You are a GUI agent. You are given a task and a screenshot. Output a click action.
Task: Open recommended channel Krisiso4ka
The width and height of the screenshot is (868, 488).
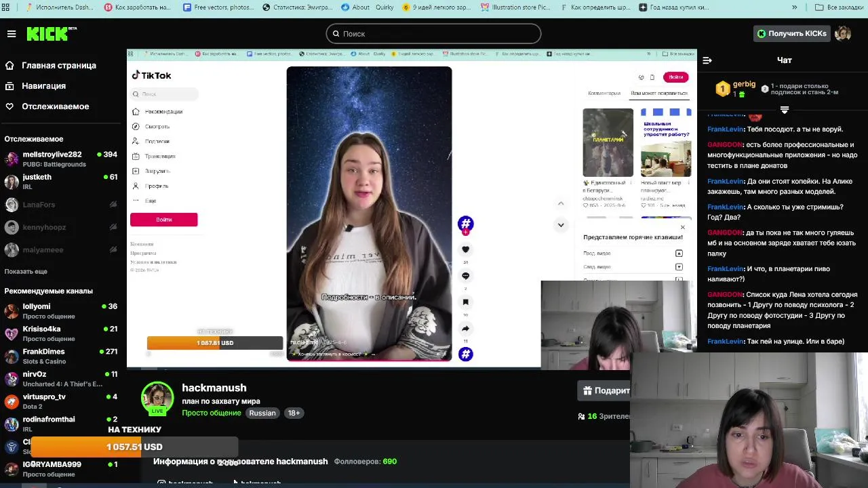[x=62, y=333]
